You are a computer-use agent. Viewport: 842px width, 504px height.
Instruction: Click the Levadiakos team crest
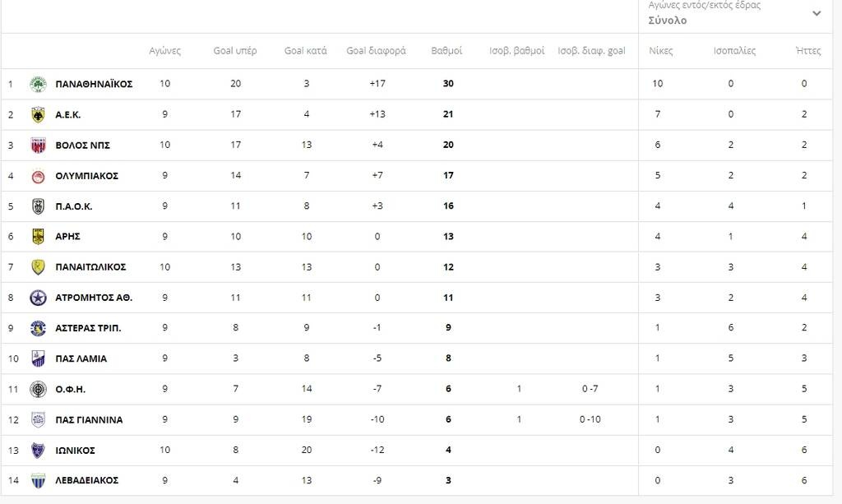(x=38, y=480)
